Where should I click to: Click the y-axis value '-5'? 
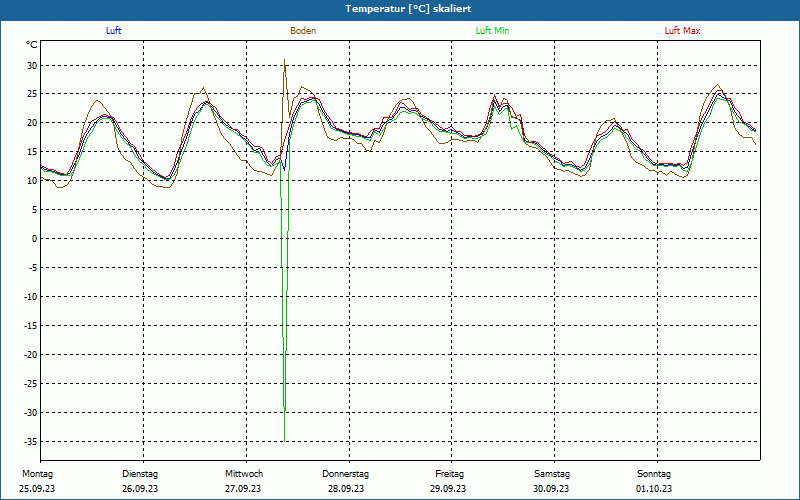pos(33,268)
